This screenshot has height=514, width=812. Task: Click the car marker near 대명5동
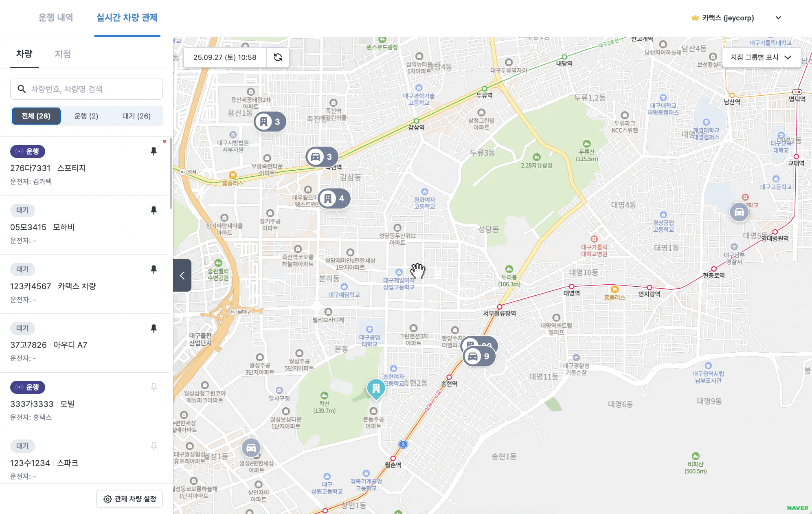739,212
